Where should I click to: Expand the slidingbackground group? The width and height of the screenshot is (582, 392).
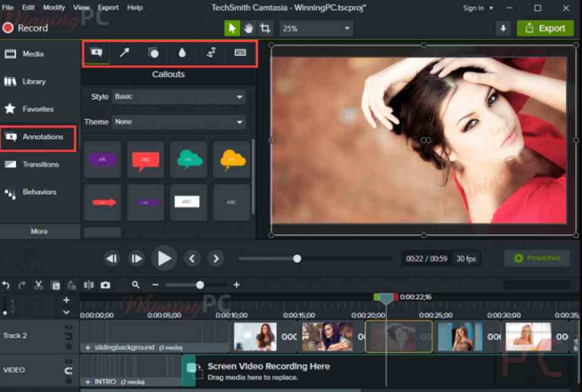[88, 348]
